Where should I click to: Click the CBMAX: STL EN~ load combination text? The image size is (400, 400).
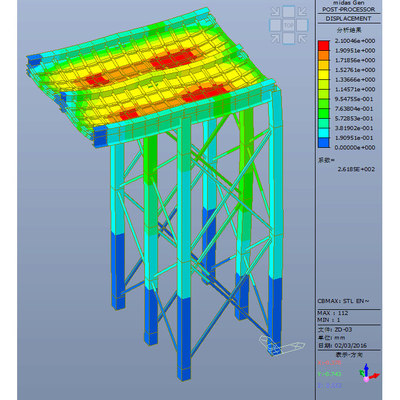[343, 301]
